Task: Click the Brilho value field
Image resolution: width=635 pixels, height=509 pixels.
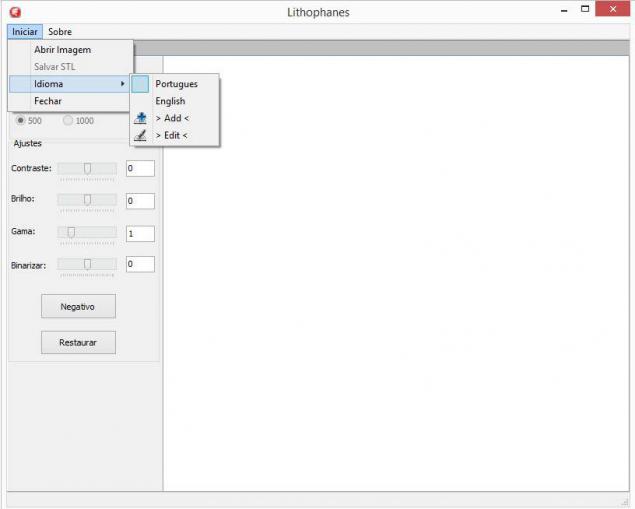Action: (140, 201)
